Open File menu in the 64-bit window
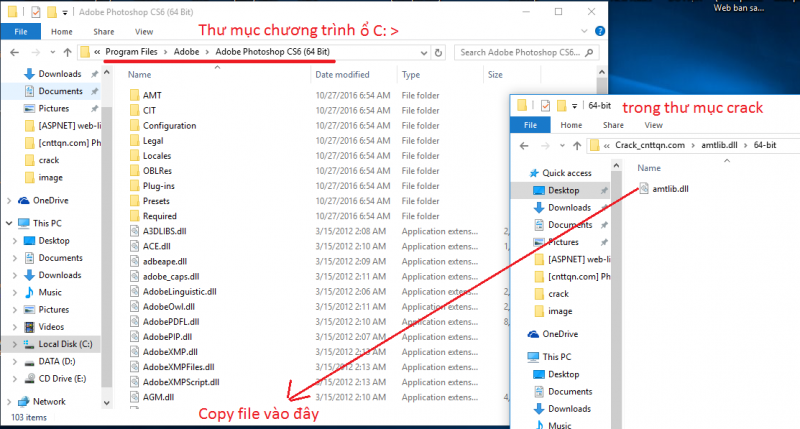This screenshot has height=429, width=800. 531,125
